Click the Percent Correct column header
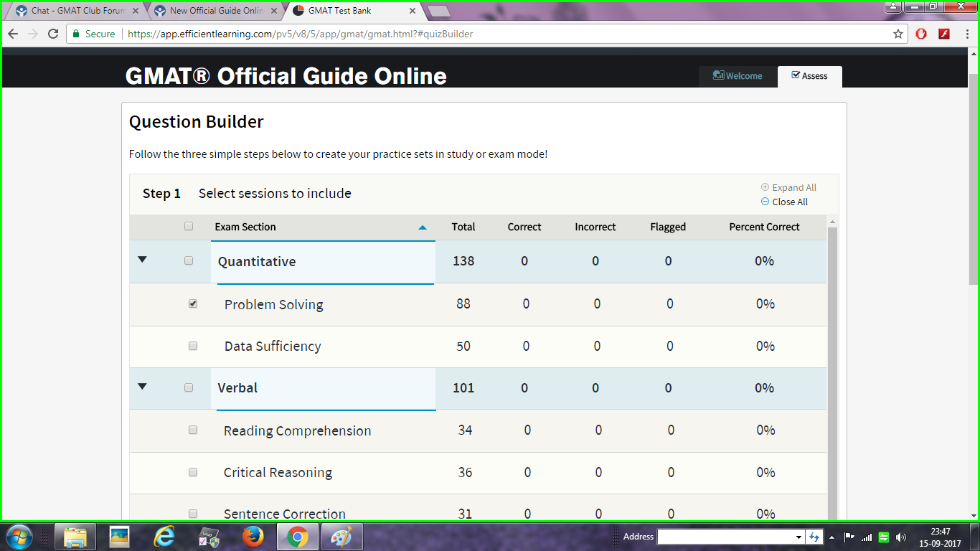 (764, 227)
